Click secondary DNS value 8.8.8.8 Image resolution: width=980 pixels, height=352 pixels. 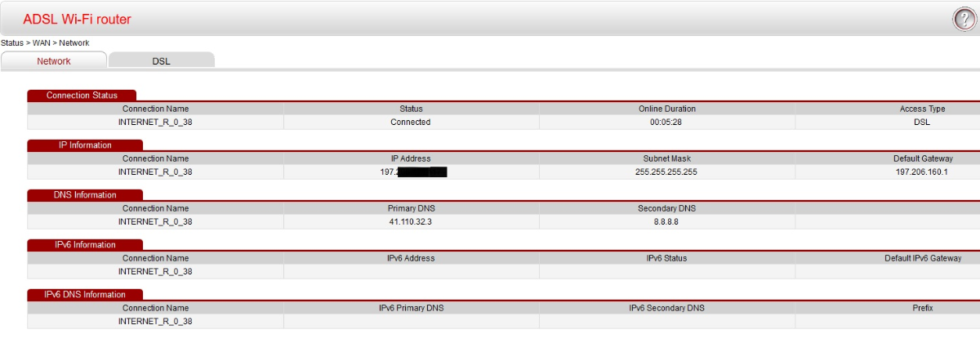[666, 222]
